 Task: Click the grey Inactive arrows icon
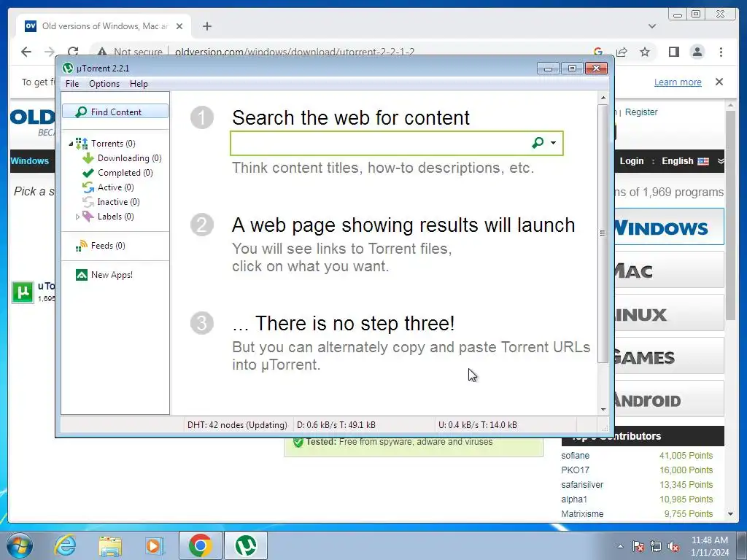tap(88, 202)
